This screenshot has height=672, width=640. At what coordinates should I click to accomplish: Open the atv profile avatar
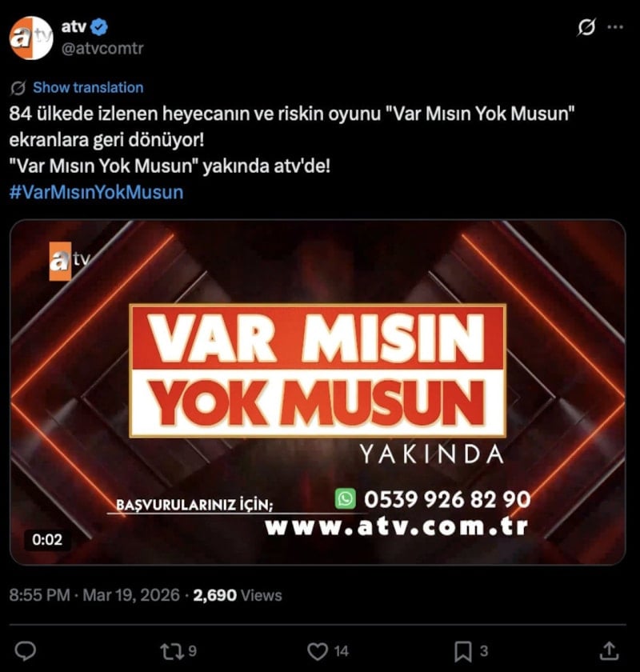(31, 38)
